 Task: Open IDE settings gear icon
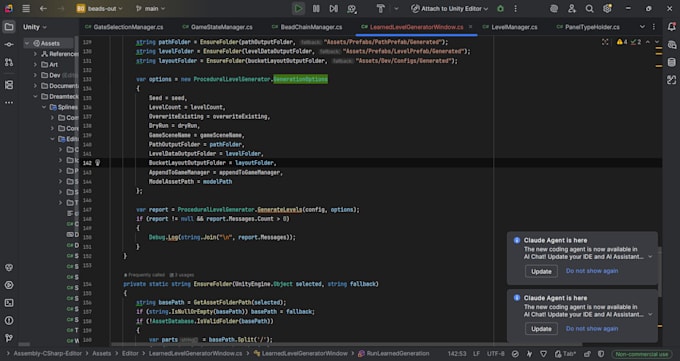point(607,8)
